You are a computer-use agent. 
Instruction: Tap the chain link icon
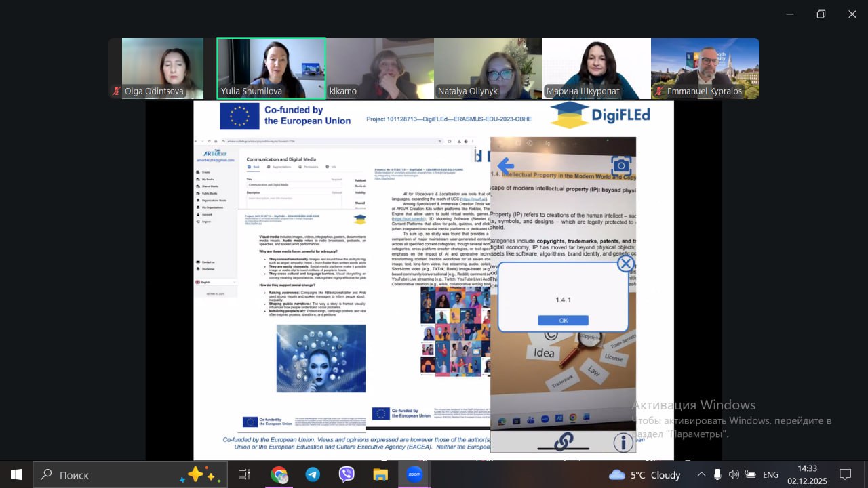pyautogui.click(x=563, y=442)
